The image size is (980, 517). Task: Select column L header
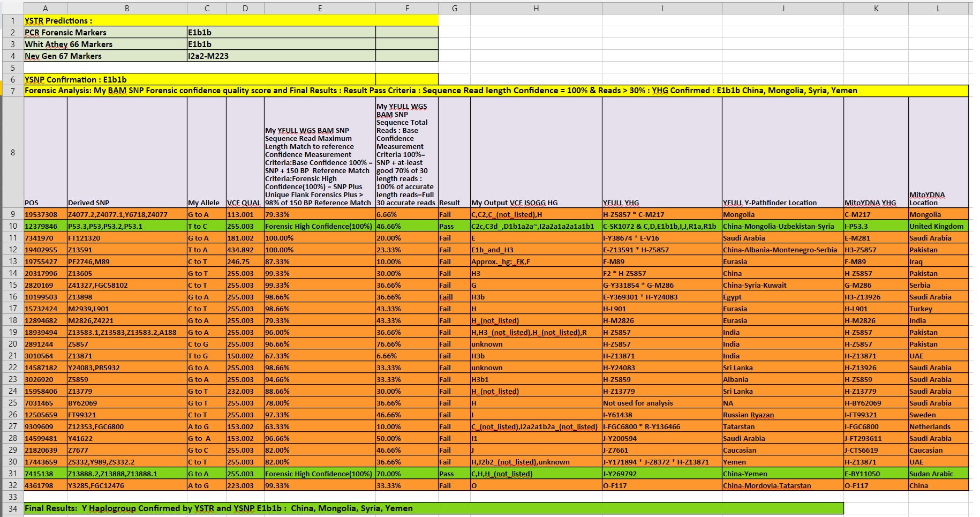pos(938,8)
